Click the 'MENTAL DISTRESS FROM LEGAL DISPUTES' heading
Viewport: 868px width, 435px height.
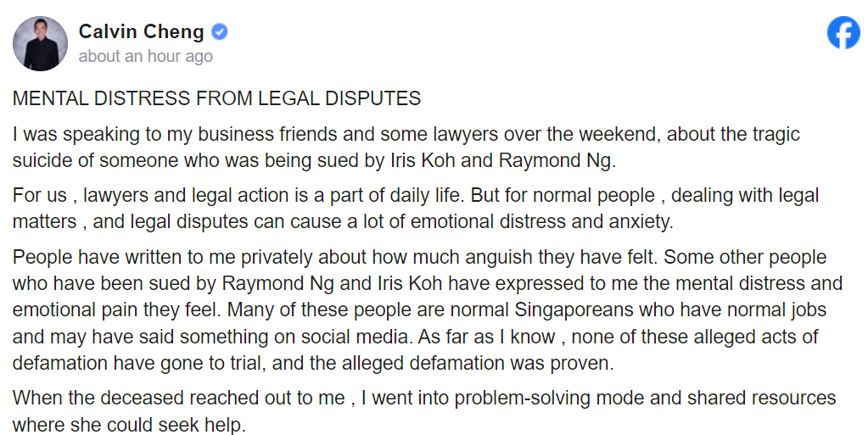(216, 98)
